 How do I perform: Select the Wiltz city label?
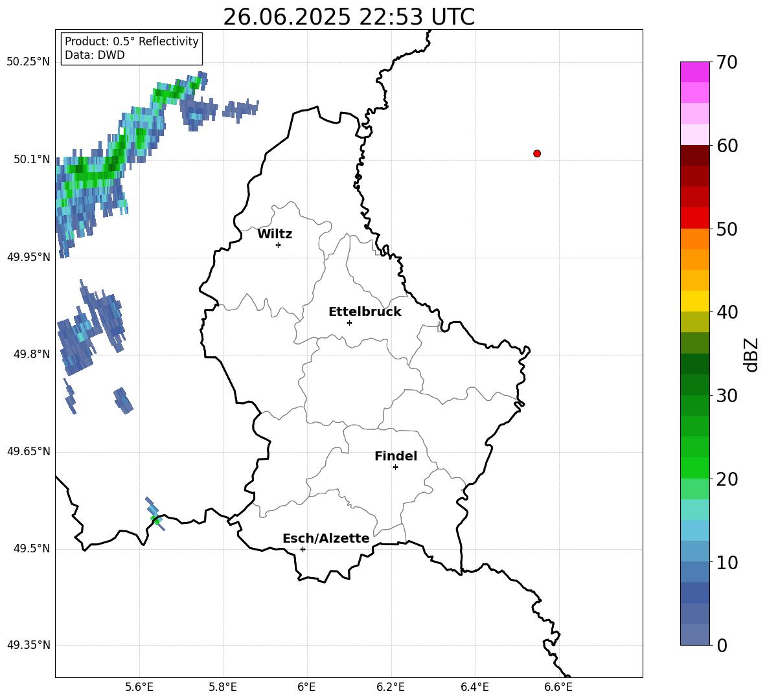point(275,234)
